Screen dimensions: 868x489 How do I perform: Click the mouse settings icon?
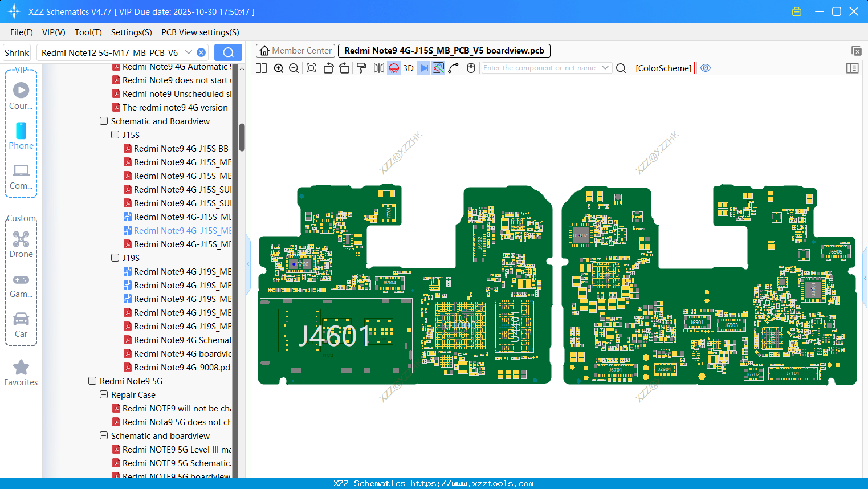pyautogui.click(x=470, y=68)
